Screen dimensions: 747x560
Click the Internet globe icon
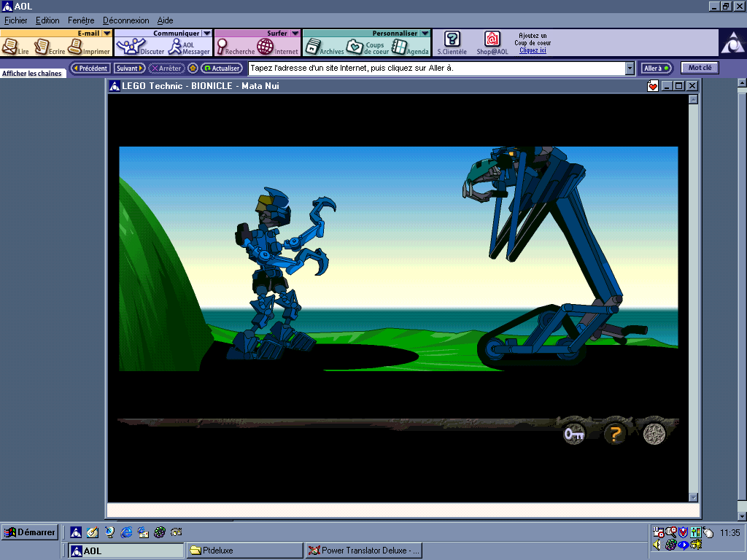[x=277, y=47]
